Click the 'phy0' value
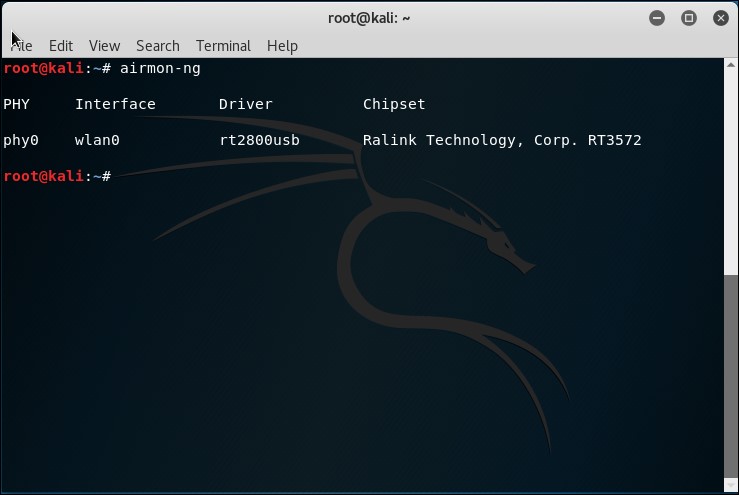Screen dimensions: 739x495 (21, 140)
